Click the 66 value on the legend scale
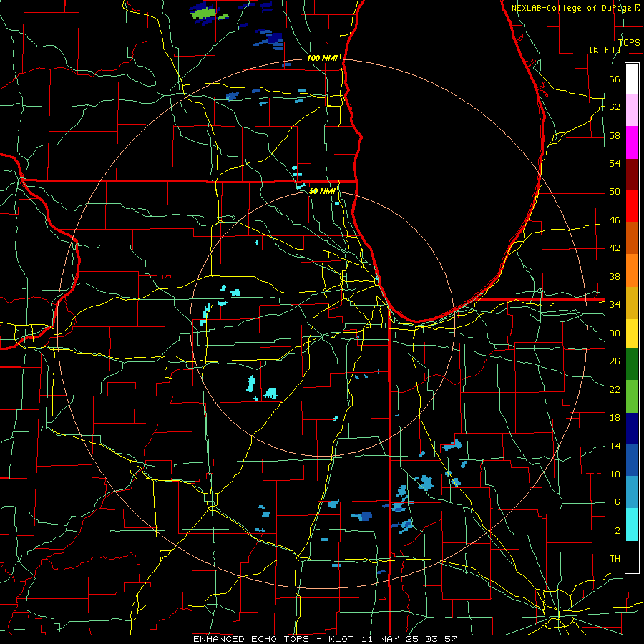 coord(615,79)
